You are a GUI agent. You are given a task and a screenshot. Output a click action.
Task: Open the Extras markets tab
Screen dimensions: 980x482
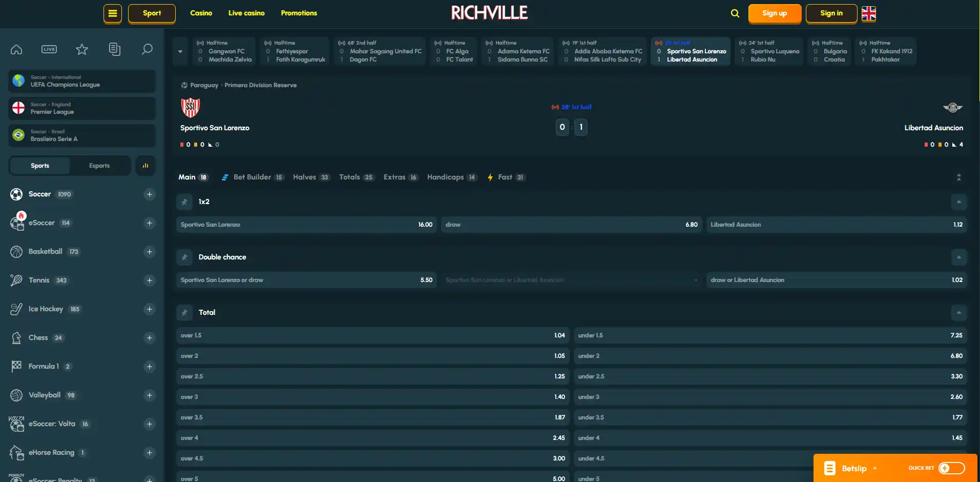pyautogui.click(x=401, y=177)
